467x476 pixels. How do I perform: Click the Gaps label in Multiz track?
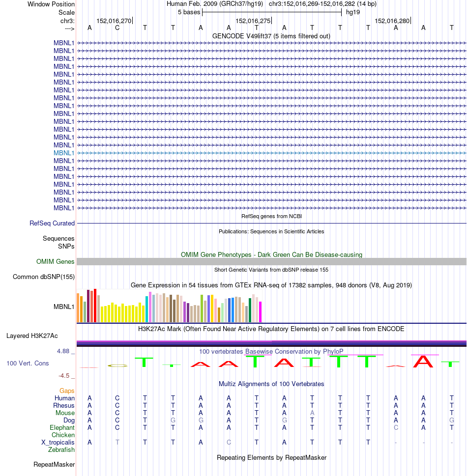coord(67,391)
